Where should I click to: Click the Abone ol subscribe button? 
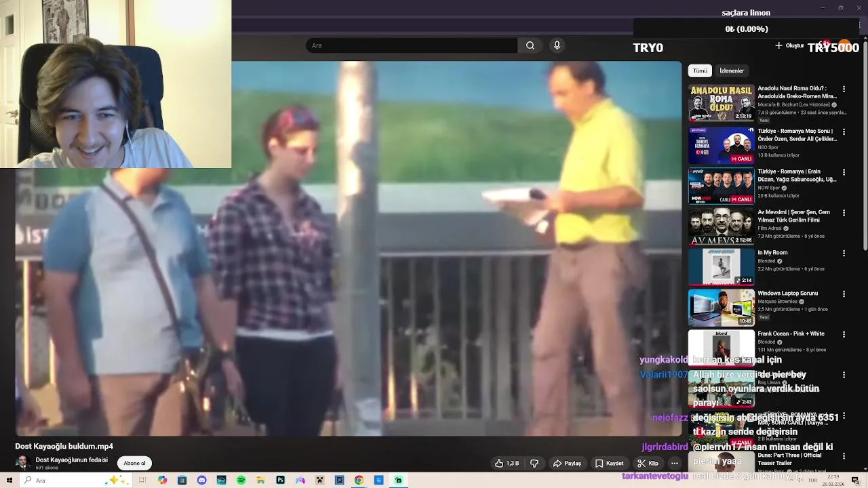(134, 464)
